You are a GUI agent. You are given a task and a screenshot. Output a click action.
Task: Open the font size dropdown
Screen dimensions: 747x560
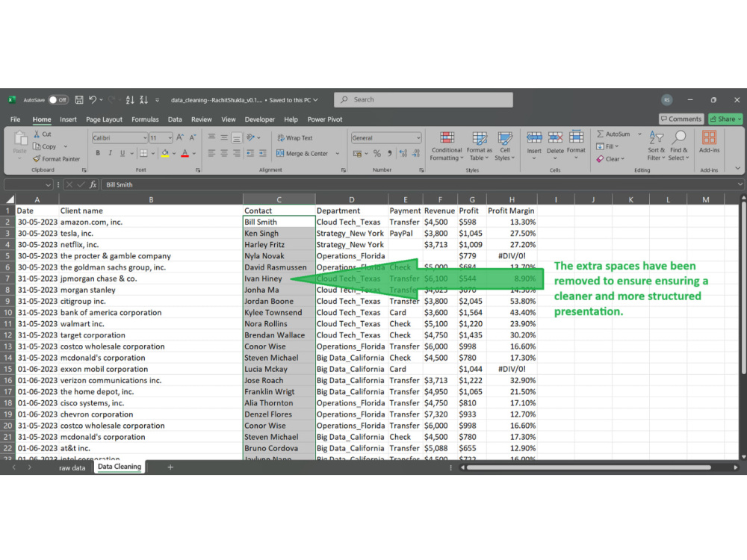tap(170, 137)
